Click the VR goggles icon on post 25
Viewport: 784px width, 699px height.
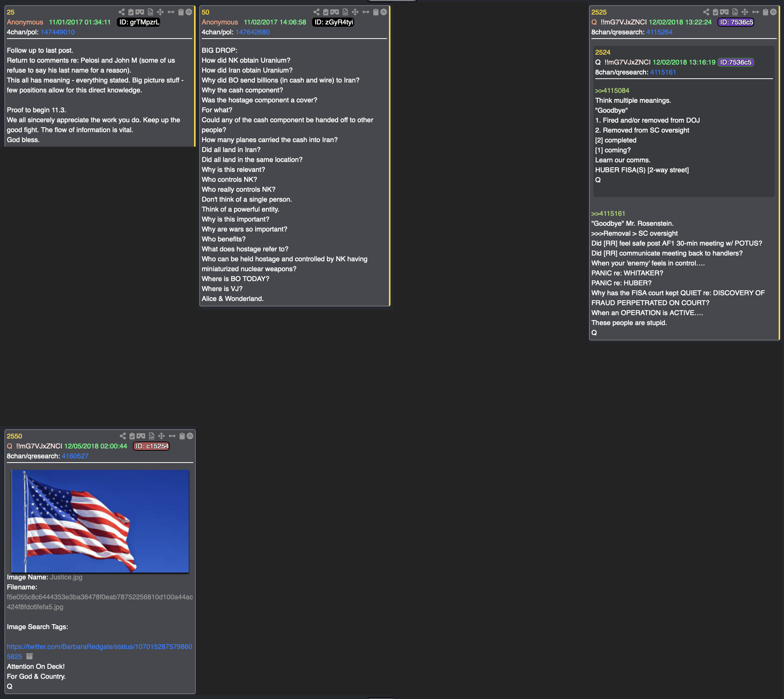point(140,12)
